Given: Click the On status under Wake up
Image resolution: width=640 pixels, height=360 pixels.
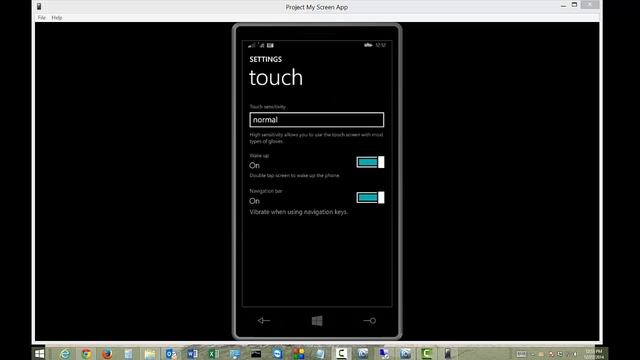Looking at the screenshot, I should click(x=254, y=165).
